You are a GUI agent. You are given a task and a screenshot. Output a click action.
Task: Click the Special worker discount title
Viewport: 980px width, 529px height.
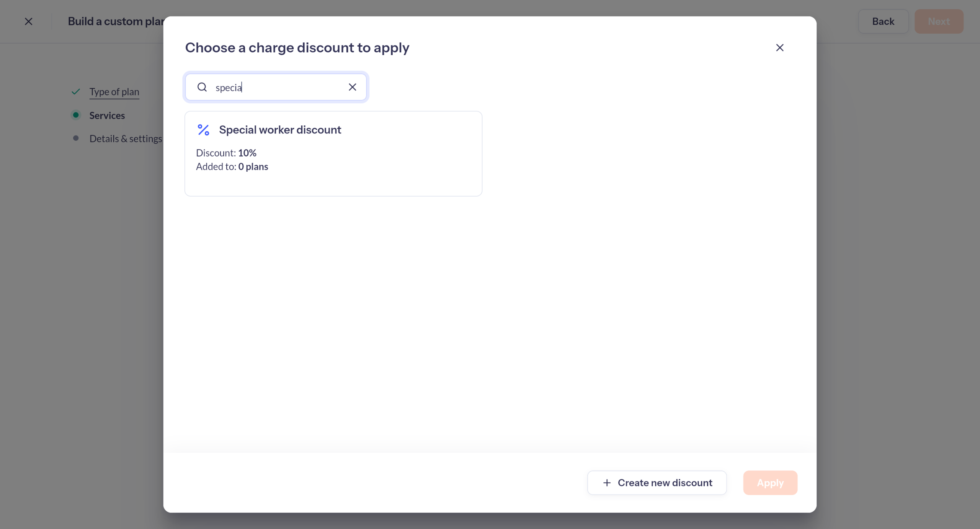(280, 130)
